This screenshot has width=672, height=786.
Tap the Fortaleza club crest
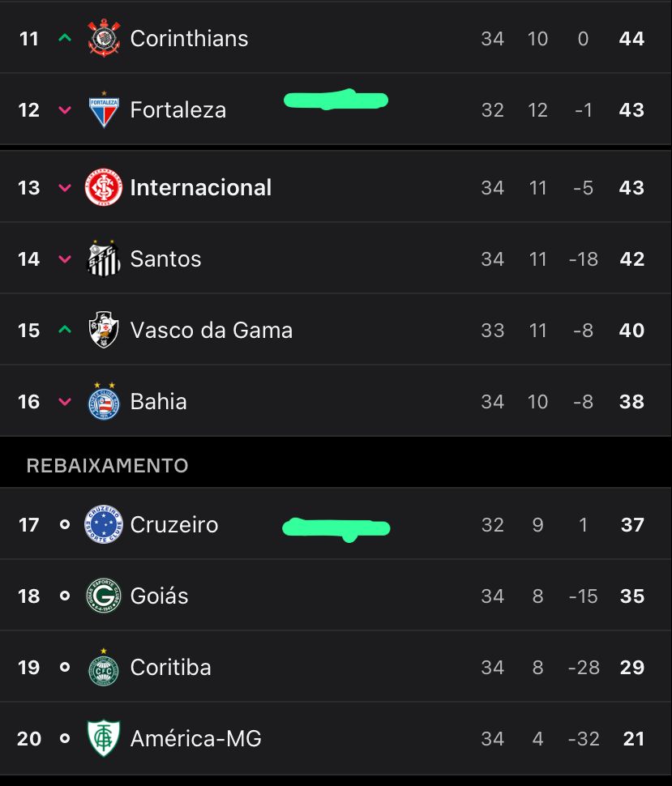point(104,109)
